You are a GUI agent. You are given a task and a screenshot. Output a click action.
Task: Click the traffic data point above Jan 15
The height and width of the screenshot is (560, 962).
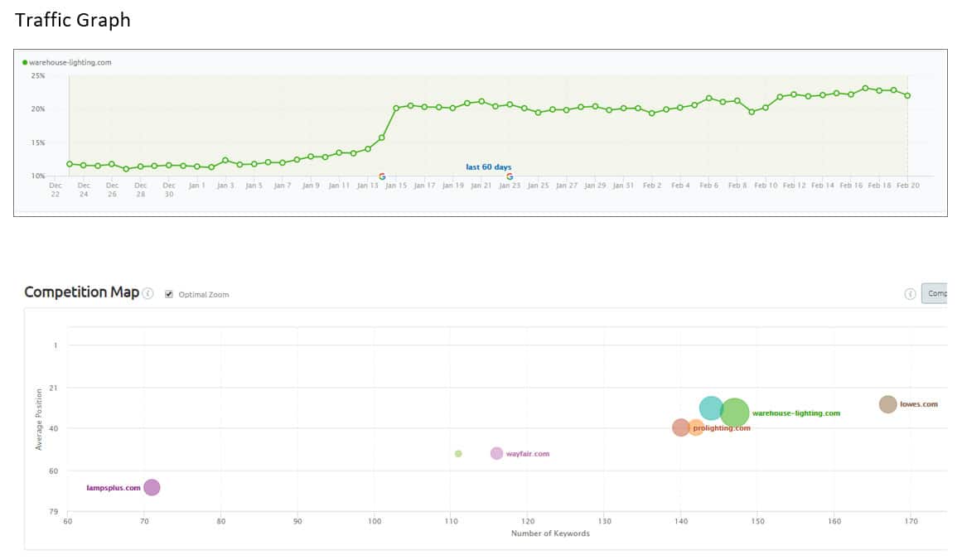pyautogui.click(x=396, y=109)
